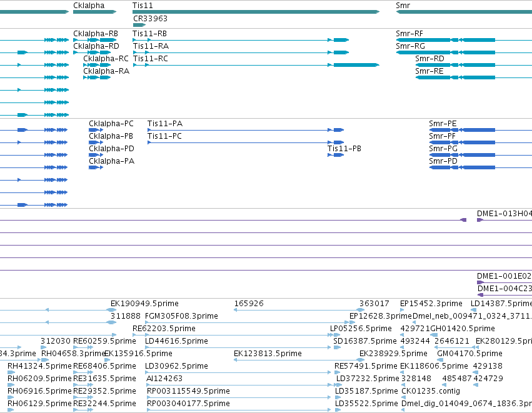Select EST label RE60259.5prime
Image resolution: width=532 pixels, height=413 pixels.
[104, 341]
